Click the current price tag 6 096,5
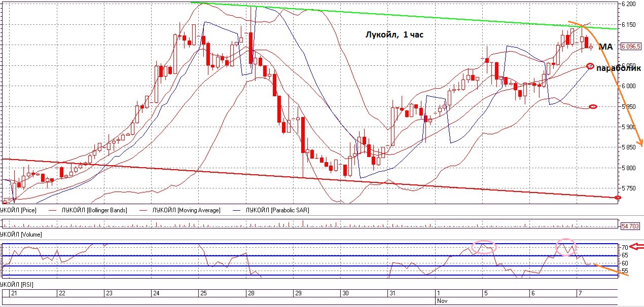 (631, 47)
